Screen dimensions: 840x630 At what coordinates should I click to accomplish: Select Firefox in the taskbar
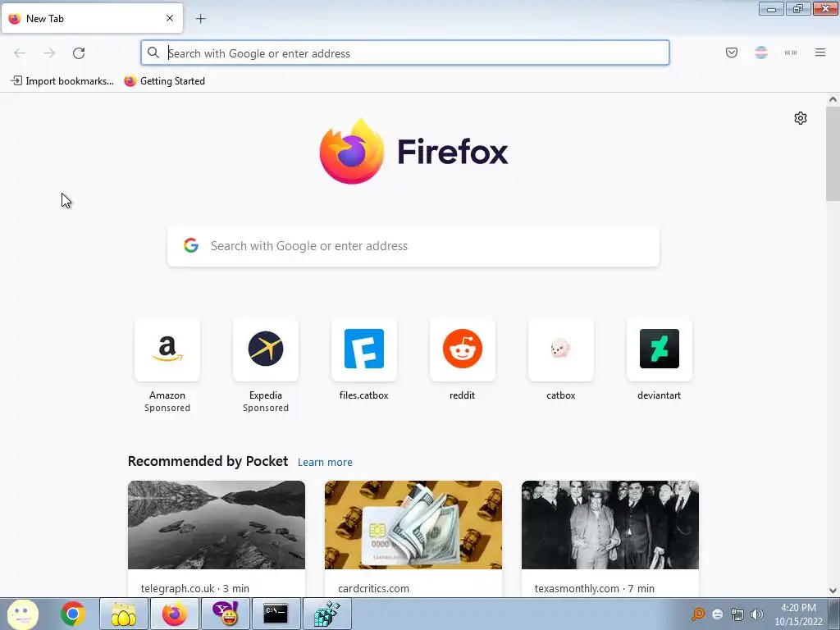tap(175, 614)
